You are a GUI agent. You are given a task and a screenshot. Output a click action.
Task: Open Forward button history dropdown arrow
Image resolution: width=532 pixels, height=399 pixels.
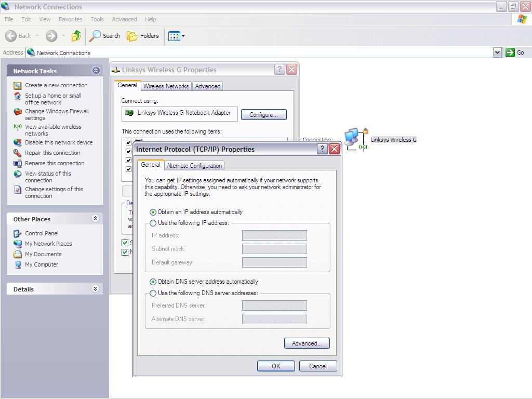63,36
